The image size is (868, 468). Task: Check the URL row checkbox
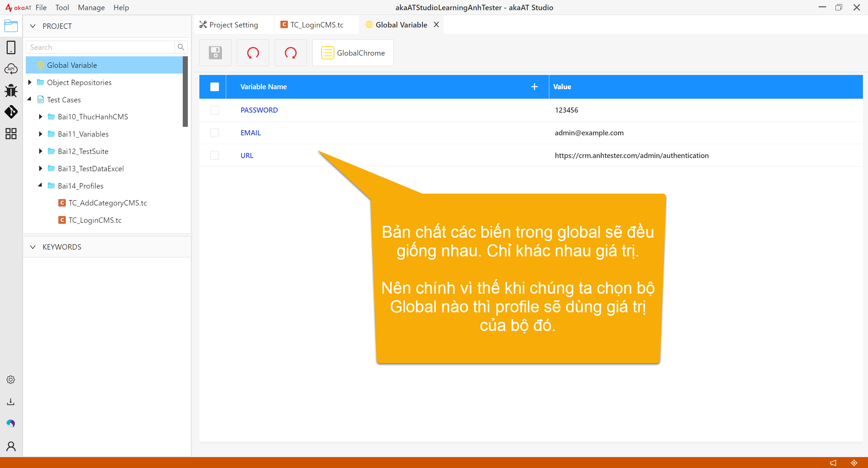click(x=215, y=155)
